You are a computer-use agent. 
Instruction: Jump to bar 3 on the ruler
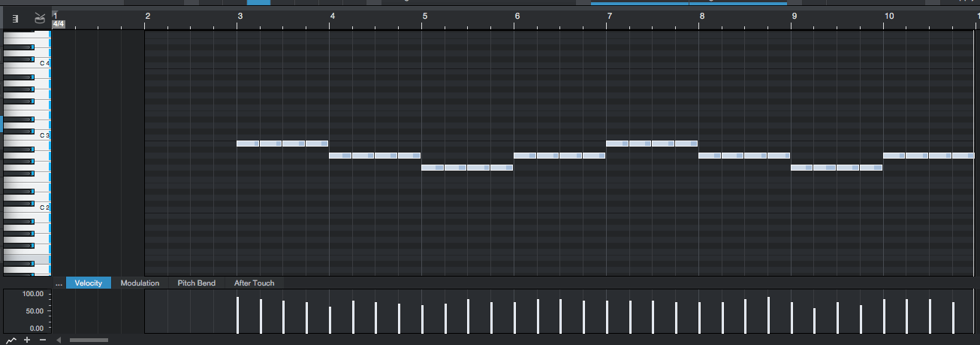240,16
